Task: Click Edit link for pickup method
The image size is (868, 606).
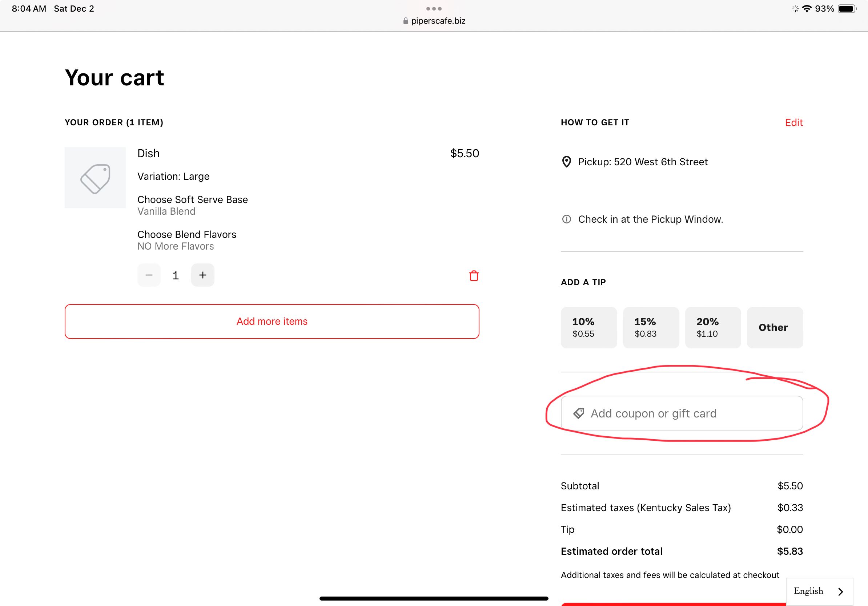Action: [x=793, y=122]
